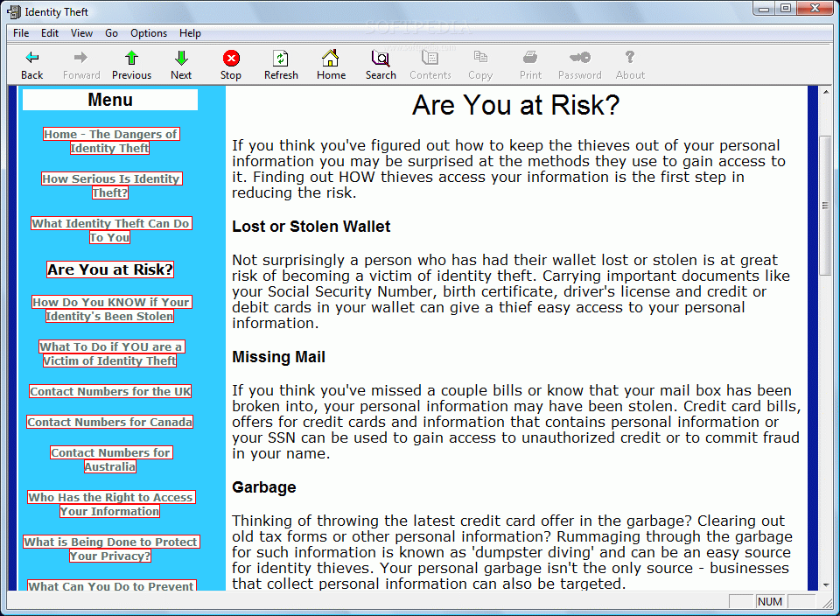The height and width of the screenshot is (616, 840).
Task: Go to the Previous page with the up arrow
Action: click(x=131, y=58)
